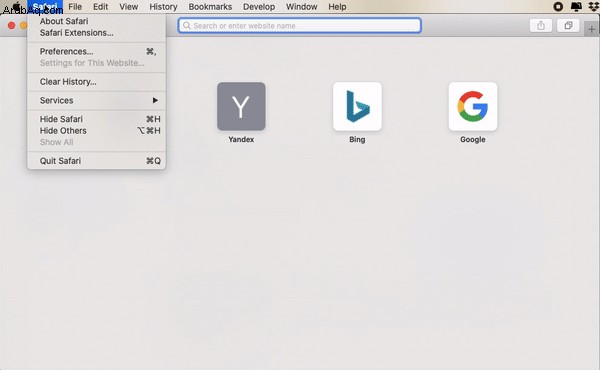This screenshot has width=600, height=370.
Task: Choose Hide Safari menu item
Action: 96,119
